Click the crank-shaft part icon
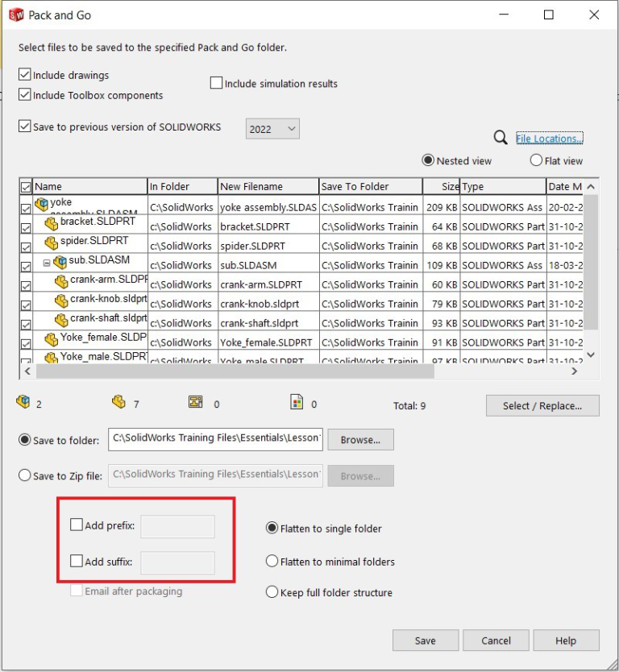This screenshot has width=619, height=672. [61, 319]
